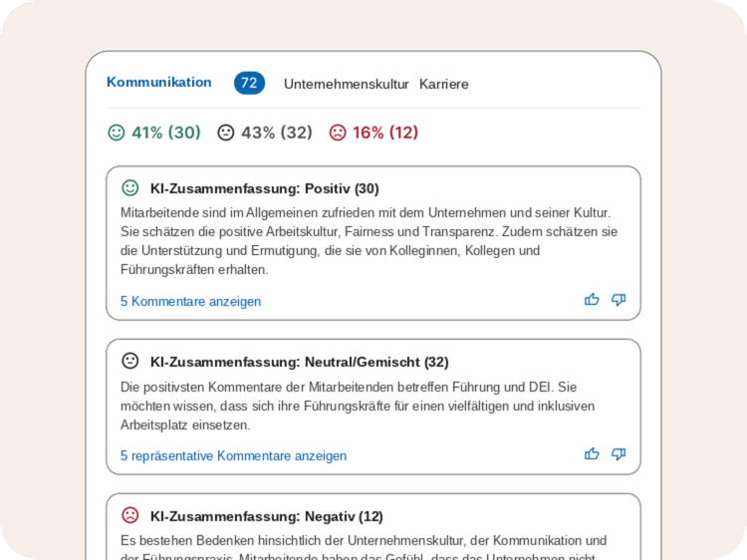This screenshot has height=560, width=747.
Task: Click thumbs down on the Neutral/Gemischt summary
Action: click(619, 454)
